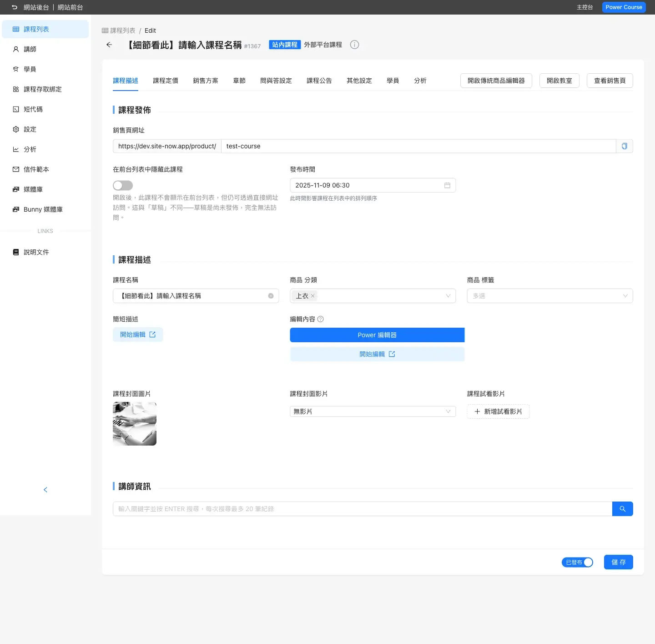The height and width of the screenshot is (644, 655).
Task: Click the help icon next to 編輯內容
Action: [x=320, y=319]
